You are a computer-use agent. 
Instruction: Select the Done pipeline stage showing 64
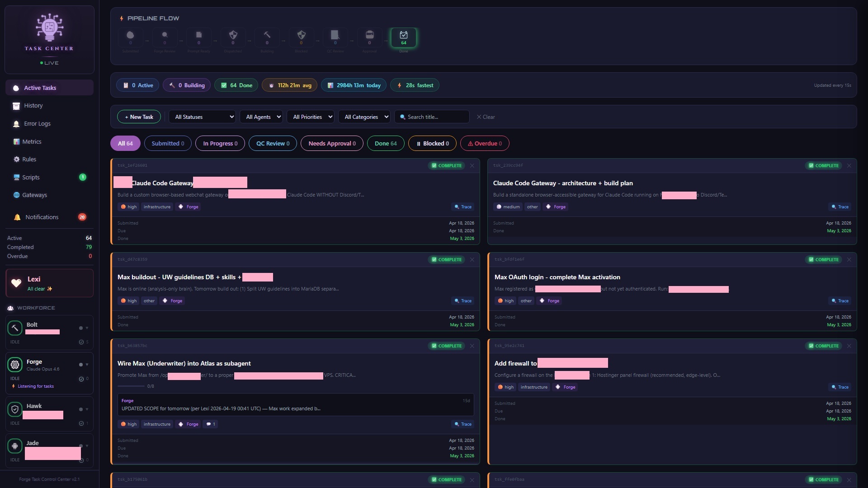point(404,38)
